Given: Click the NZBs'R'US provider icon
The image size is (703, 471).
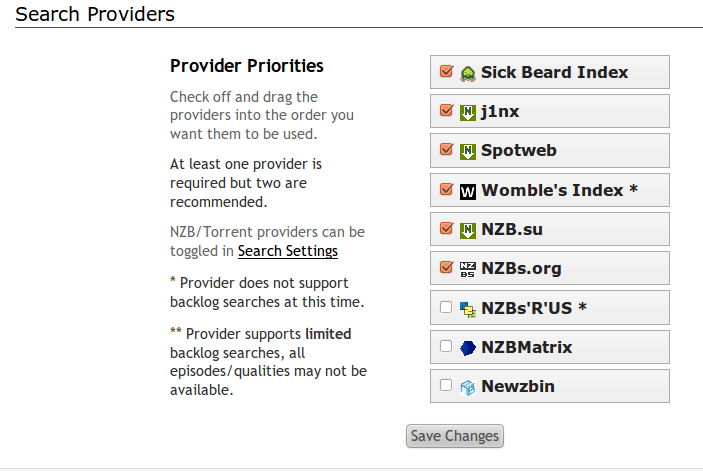Looking at the screenshot, I should pos(467,308).
